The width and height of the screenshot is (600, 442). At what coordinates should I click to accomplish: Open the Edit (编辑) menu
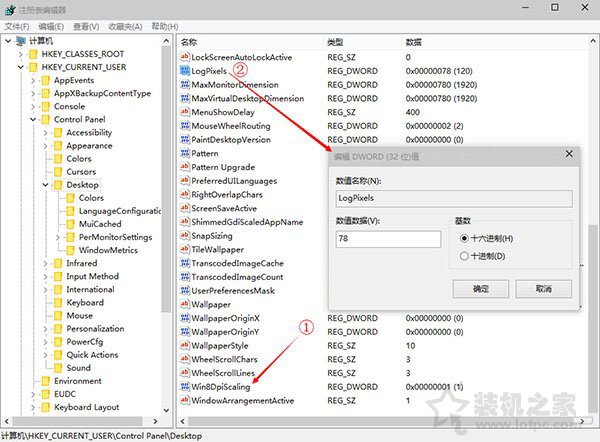pos(51,26)
